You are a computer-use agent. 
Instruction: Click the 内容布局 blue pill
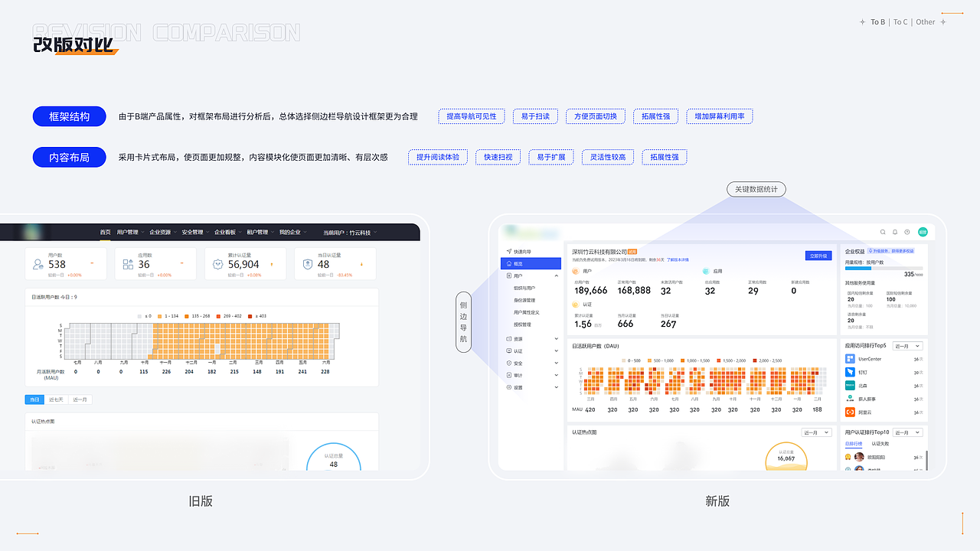point(69,157)
